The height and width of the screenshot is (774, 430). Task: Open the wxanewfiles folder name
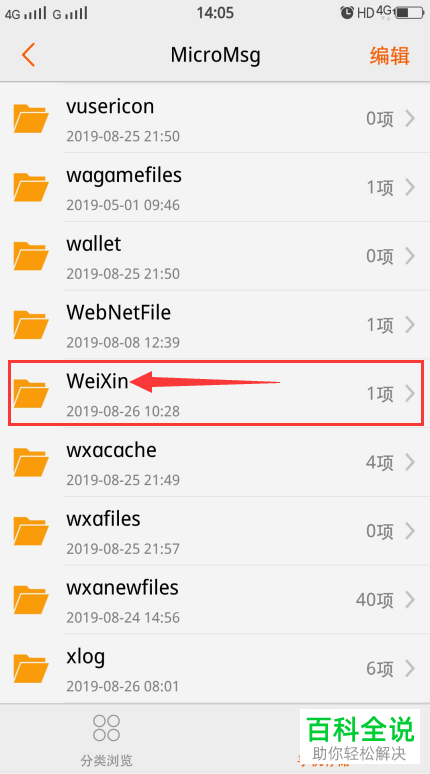[x=122, y=587]
